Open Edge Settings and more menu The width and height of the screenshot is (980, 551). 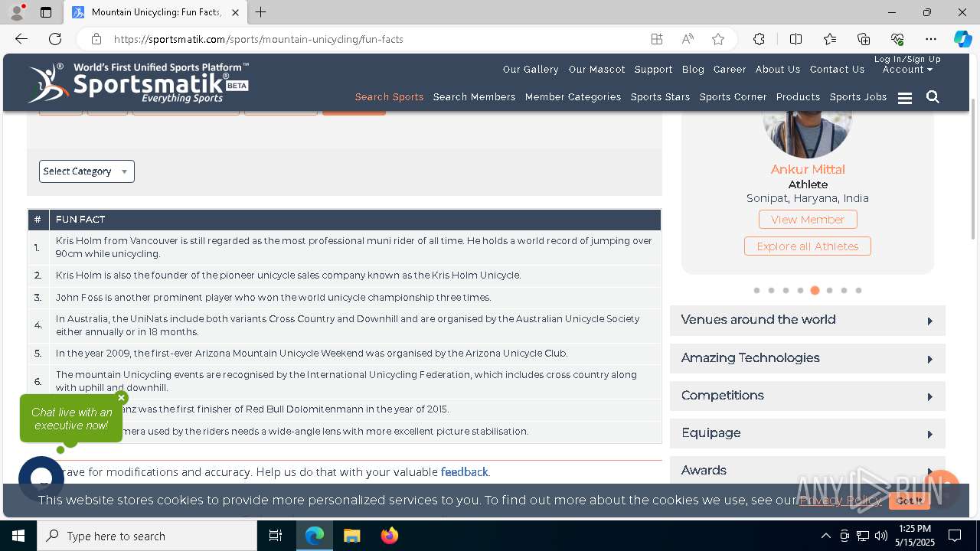point(931,39)
